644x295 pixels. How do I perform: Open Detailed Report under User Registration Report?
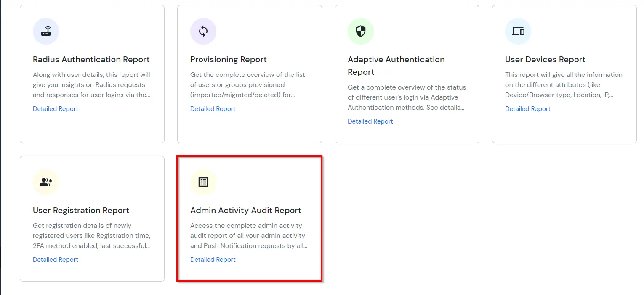pyautogui.click(x=55, y=259)
